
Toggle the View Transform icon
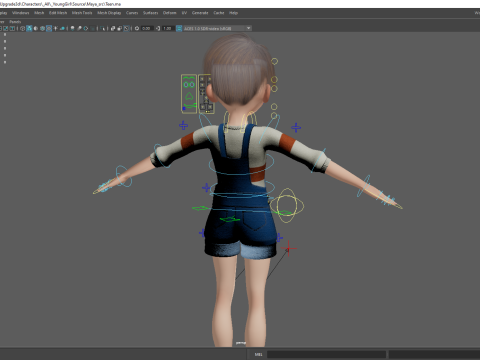tap(179, 28)
